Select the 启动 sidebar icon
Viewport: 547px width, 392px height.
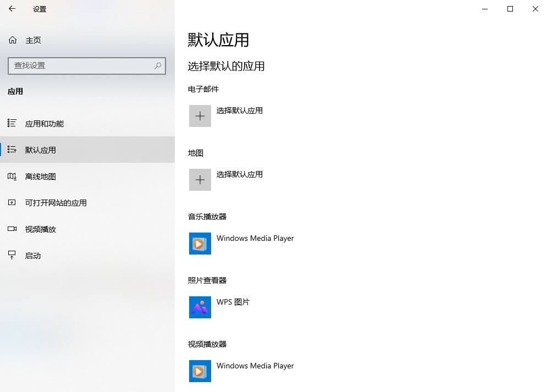12,255
